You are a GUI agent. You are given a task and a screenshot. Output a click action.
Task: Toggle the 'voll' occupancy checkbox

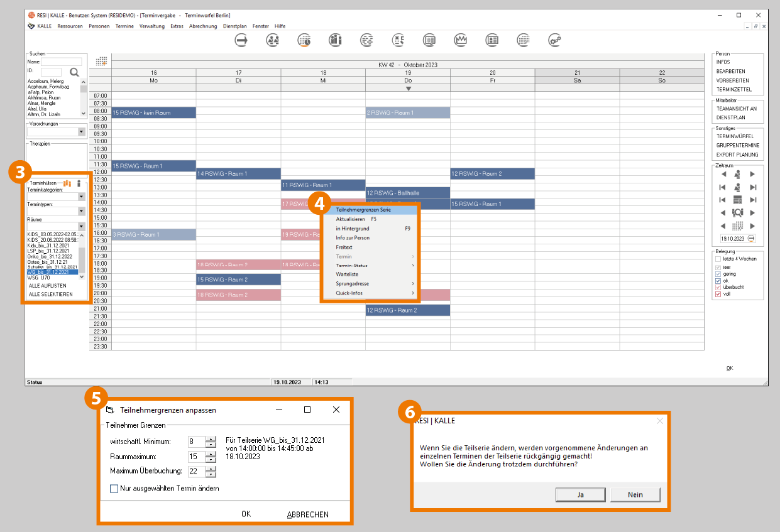(718, 294)
